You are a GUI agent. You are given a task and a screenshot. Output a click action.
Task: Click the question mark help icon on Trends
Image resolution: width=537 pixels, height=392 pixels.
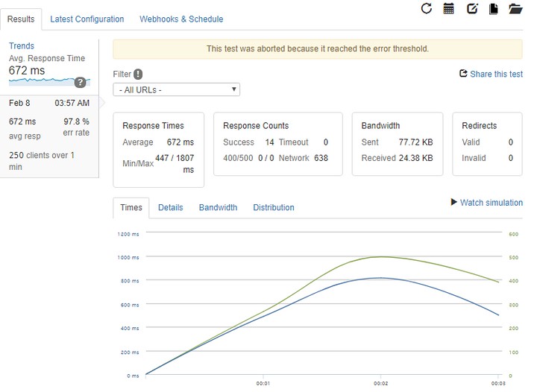[x=80, y=82]
